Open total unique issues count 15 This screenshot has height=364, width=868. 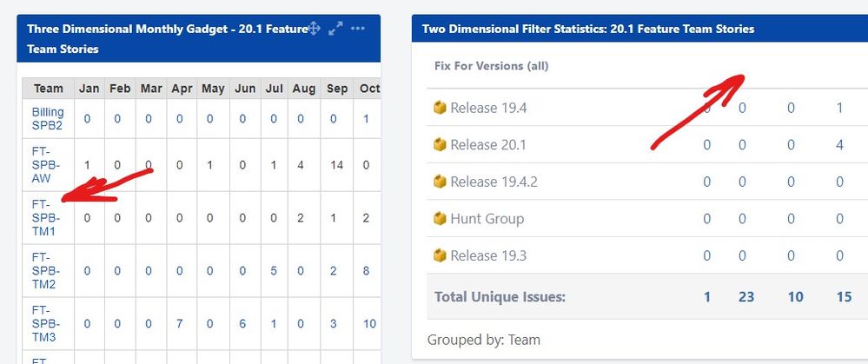click(844, 297)
